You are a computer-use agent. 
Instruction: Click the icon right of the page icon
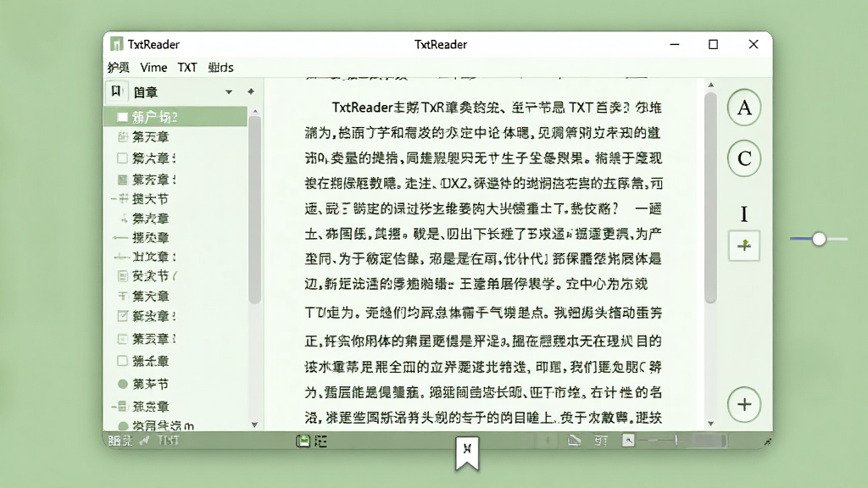click(601, 441)
